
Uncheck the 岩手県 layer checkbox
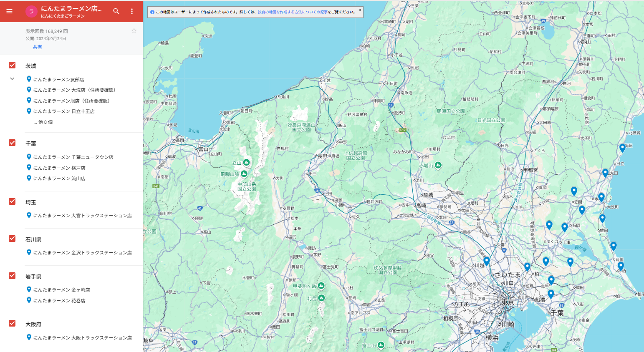pos(12,276)
